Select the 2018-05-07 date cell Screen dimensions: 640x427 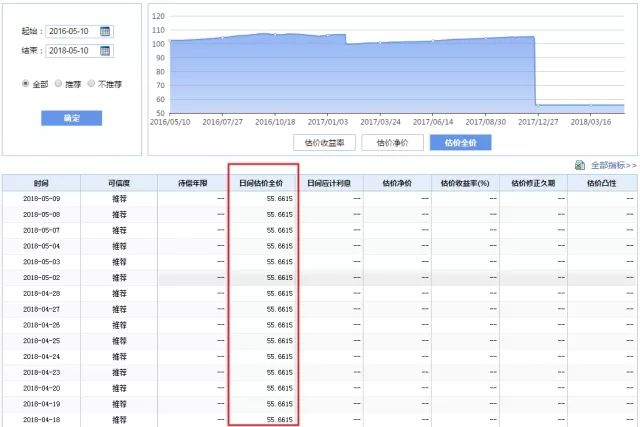tap(42, 230)
